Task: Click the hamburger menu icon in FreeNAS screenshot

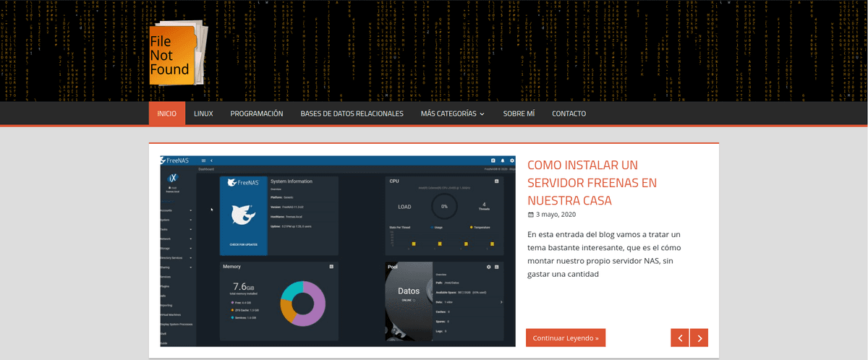Action: coord(204,160)
